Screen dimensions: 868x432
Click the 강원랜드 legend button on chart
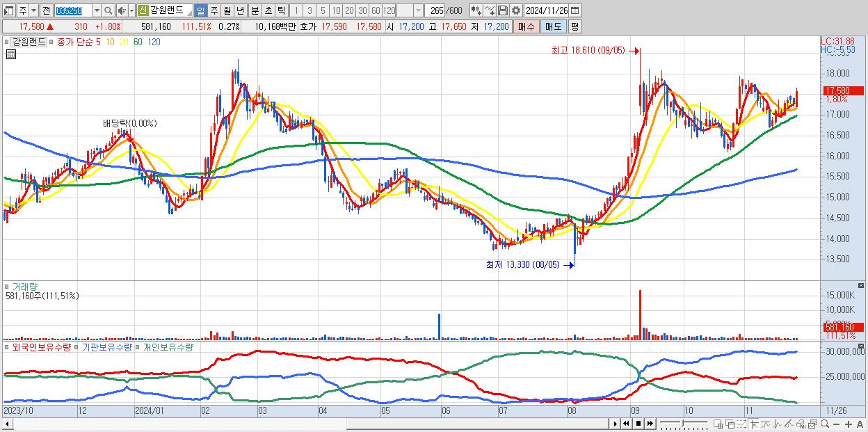(x=29, y=42)
